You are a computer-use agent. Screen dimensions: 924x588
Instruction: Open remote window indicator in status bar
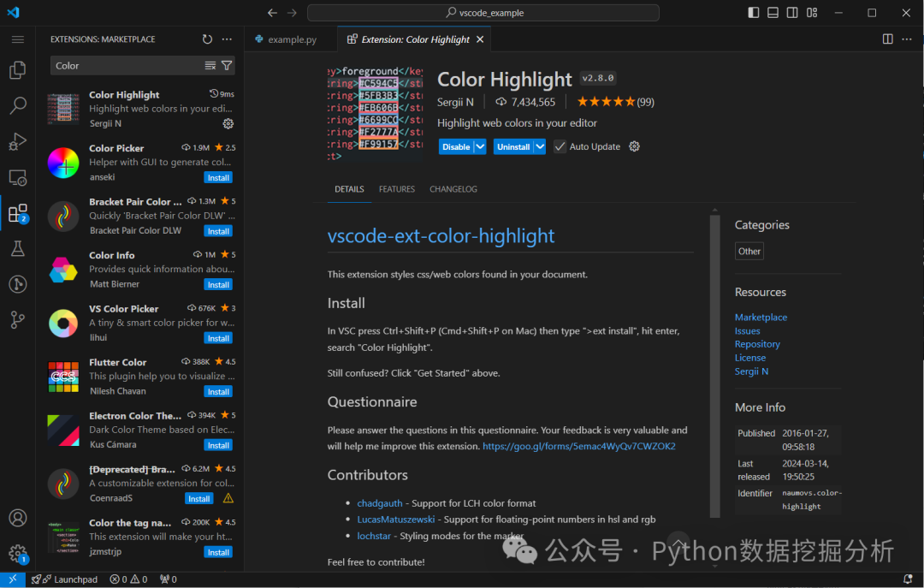[12, 579]
